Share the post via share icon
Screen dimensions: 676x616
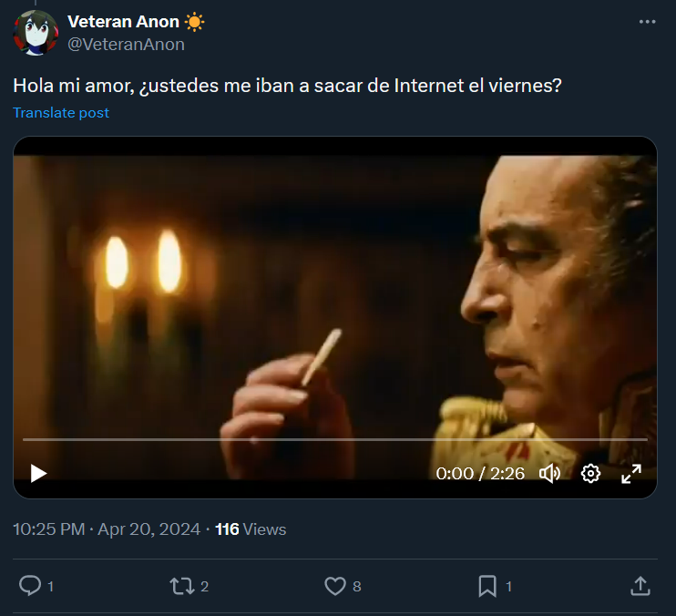[640, 586]
